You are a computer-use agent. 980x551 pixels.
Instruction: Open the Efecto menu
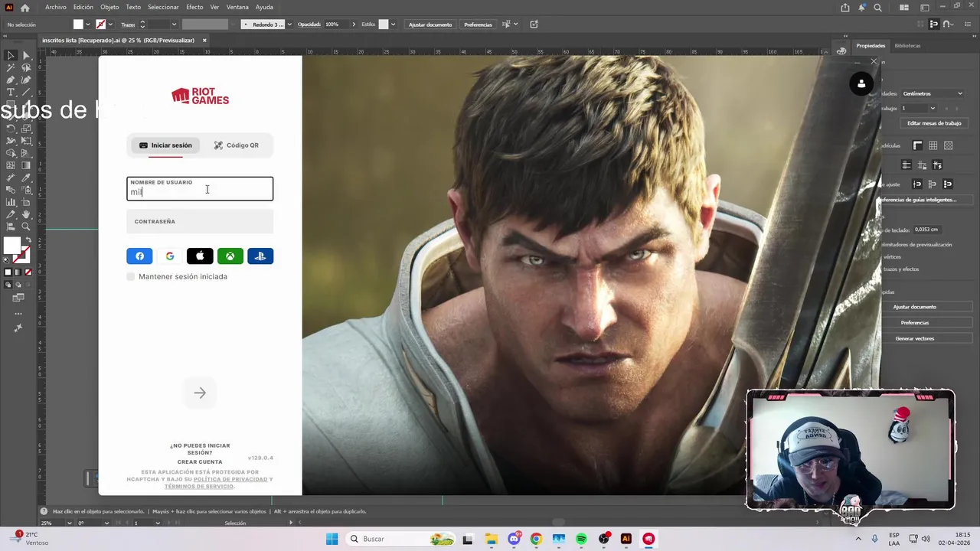[194, 7]
